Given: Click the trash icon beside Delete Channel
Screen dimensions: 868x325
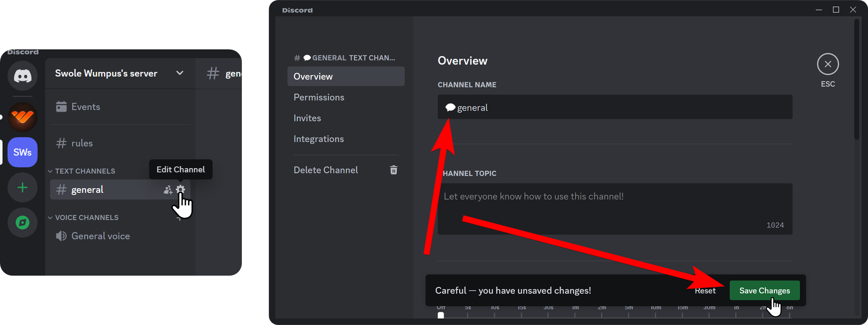Looking at the screenshot, I should pos(393,170).
